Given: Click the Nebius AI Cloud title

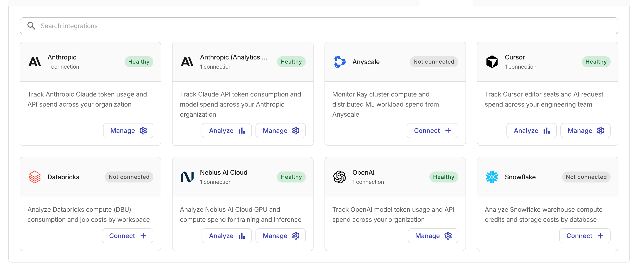Looking at the screenshot, I should pos(224,172).
